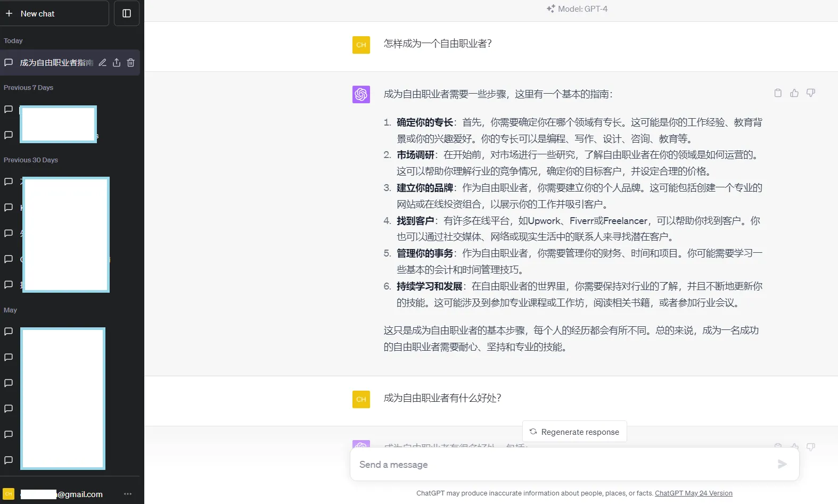Viewport: 838px width, 504px height.
Task: Rename the 成为自由职业者指南 chat with pencil icon
Action: pyautogui.click(x=102, y=63)
